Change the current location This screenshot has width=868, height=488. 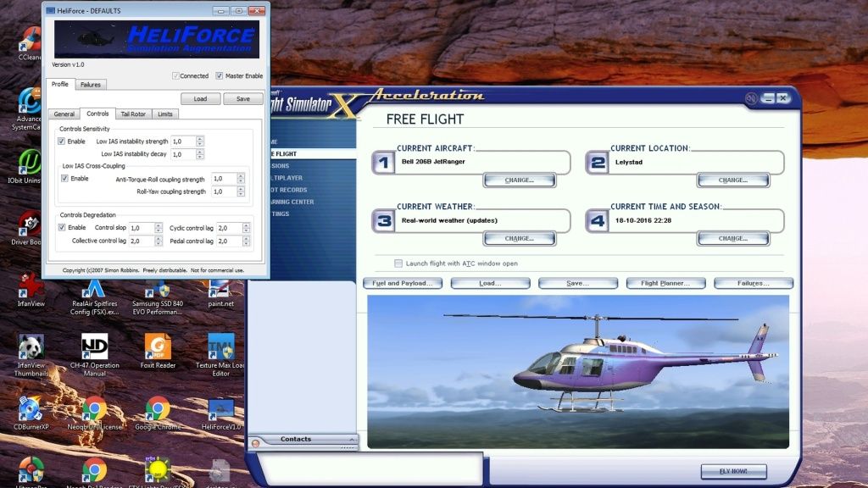pyautogui.click(x=733, y=180)
